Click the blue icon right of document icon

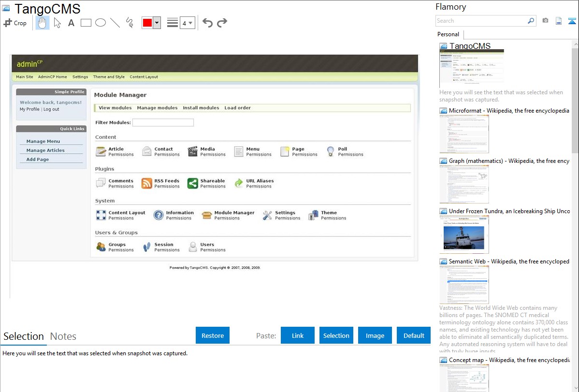tap(572, 21)
